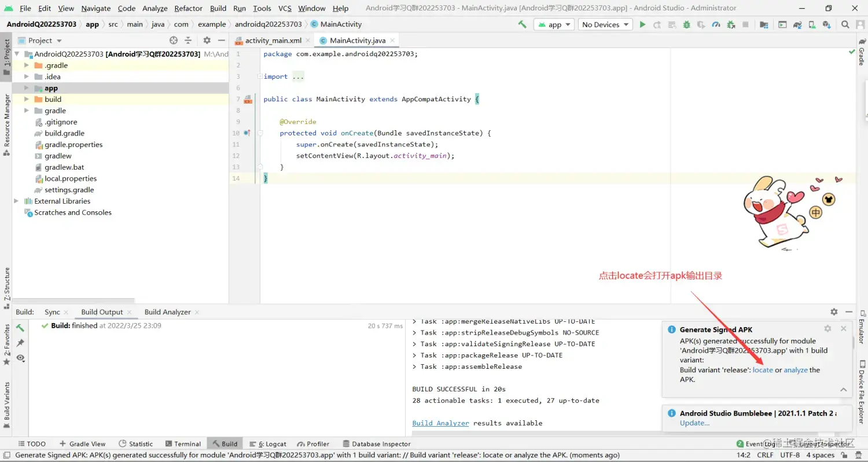Open notification settings gear in Generate Signed APK popup

pos(827,328)
